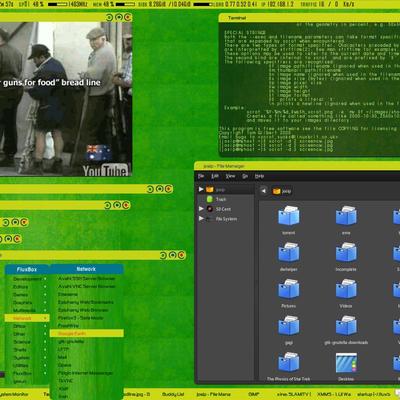Open the View menu in File Manager

(x=230, y=176)
